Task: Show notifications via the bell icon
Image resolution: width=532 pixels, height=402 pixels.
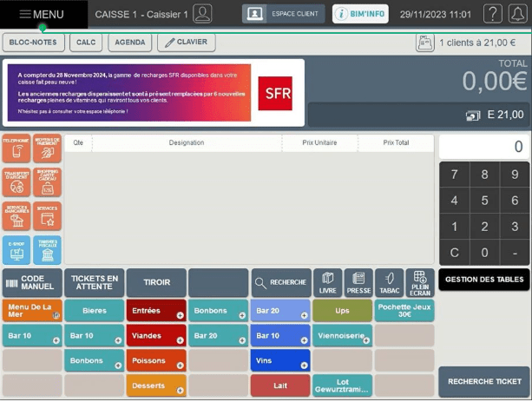Action: coord(518,14)
